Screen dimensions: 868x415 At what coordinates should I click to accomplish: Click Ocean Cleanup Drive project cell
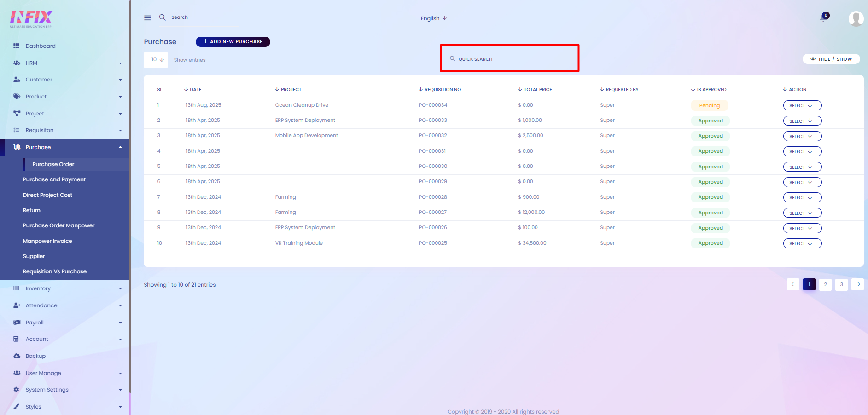[x=302, y=105]
